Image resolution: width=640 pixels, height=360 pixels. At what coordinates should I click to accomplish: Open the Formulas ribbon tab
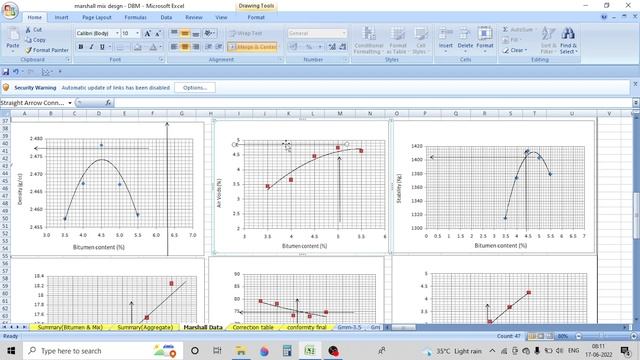tap(136, 18)
